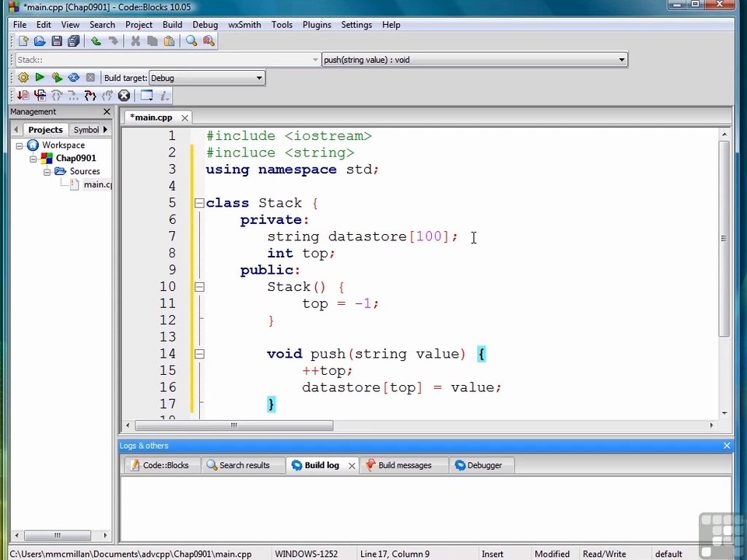
Task: Collapse the Workspace tree node
Action: pos(19,145)
